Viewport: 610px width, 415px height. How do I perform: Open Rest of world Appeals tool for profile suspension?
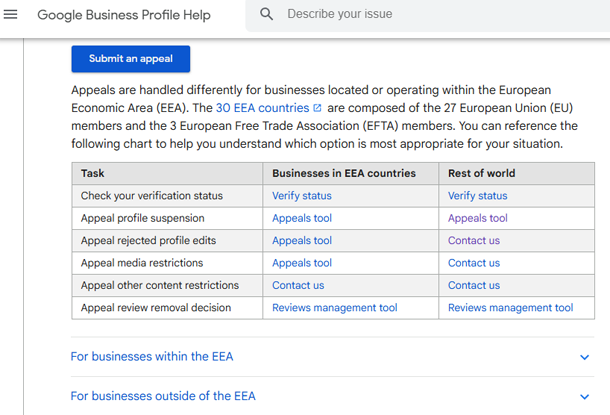tap(478, 218)
